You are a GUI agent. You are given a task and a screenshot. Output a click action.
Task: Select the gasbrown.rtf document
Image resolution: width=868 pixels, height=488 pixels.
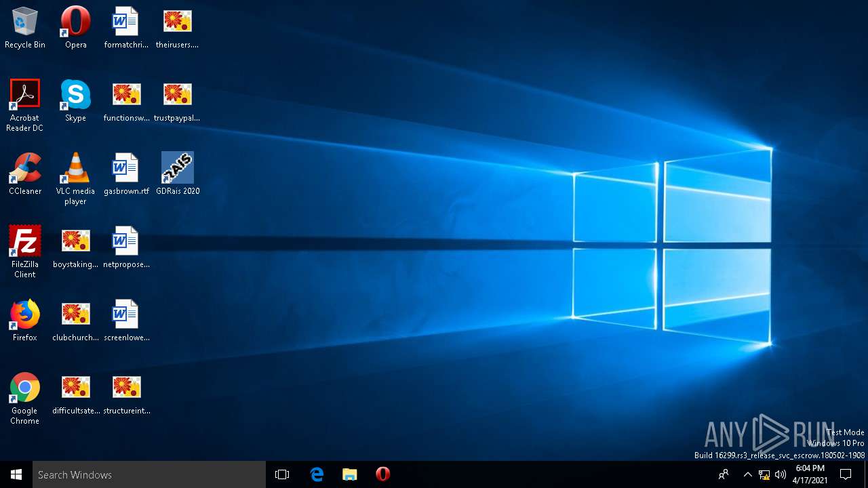pos(126,175)
